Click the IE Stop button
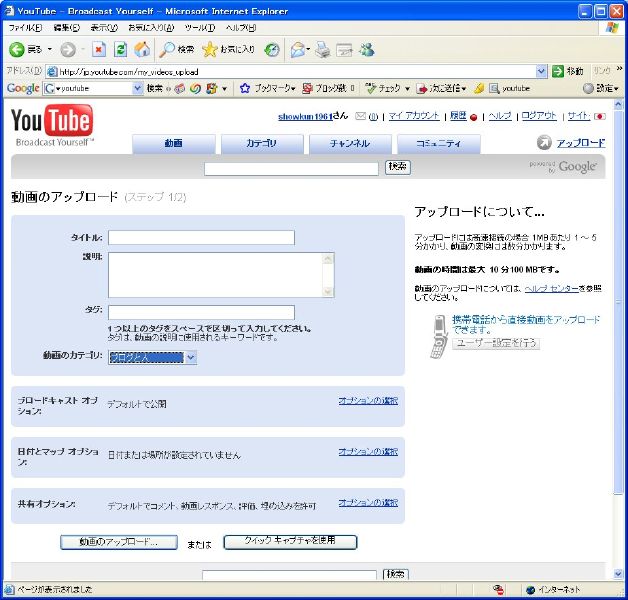 (99, 49)
